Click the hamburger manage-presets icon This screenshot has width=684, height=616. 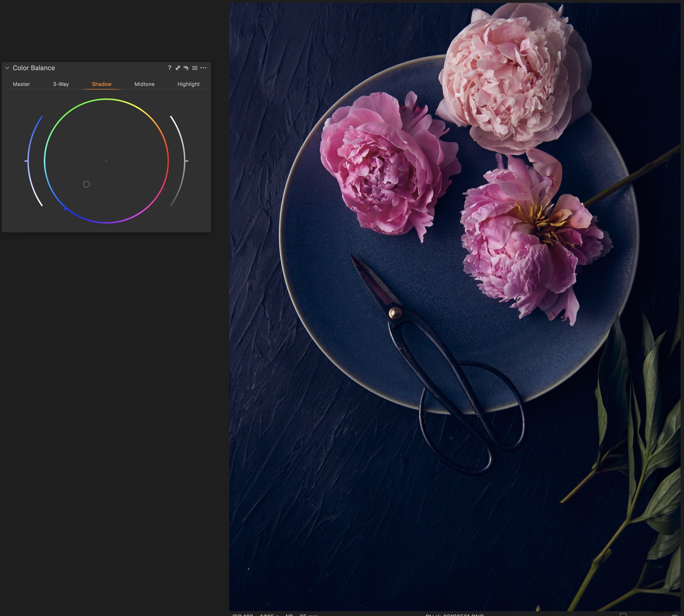point(195,68)
